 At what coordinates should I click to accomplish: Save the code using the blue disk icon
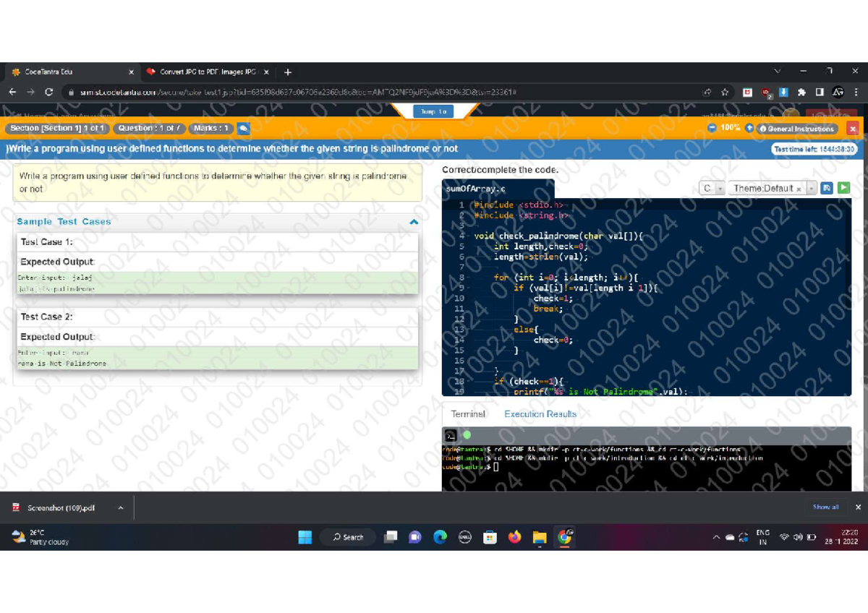pyautogui.click(x=827, y=188)
